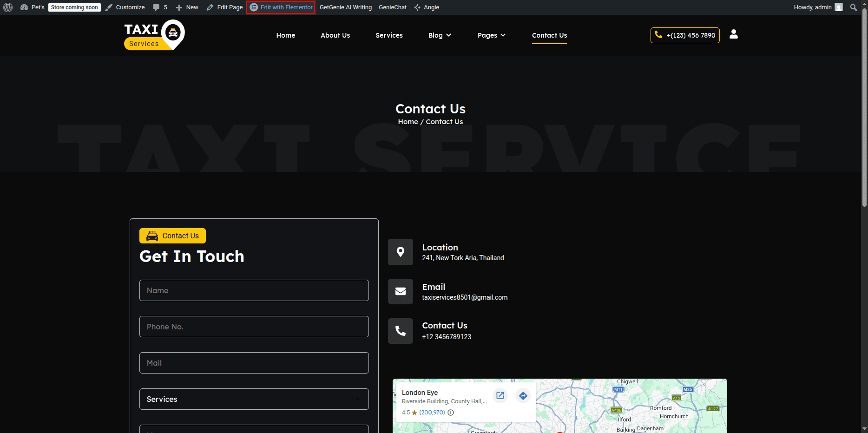Open Angie from the admin bar
This screenshot has height=433, width=868.
coord(427,7)
